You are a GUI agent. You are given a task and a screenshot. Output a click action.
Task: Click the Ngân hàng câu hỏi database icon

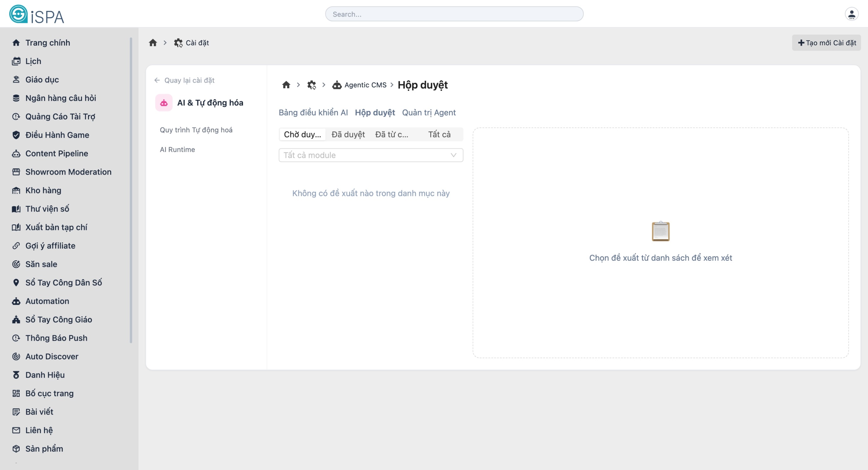(16, 98)
